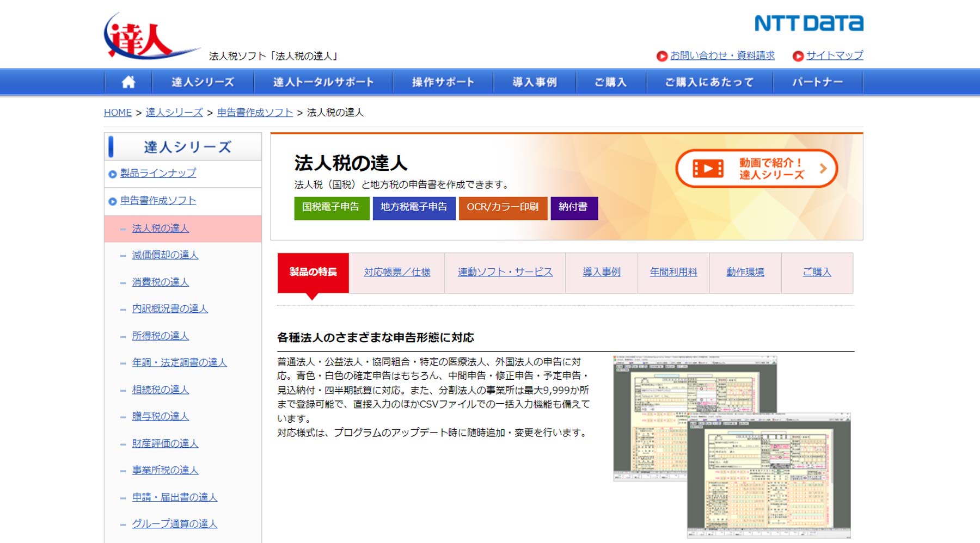Open 申告書作成ソフト sidebar link
The image size is (980, 543).
[158, 200]
